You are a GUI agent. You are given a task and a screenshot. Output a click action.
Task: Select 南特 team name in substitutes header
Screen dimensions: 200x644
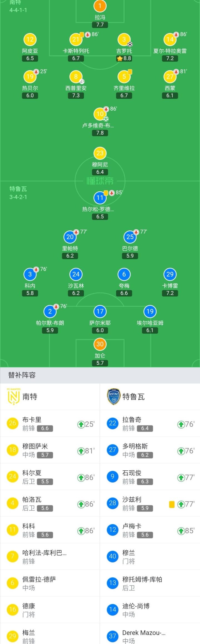pos(30,397)
